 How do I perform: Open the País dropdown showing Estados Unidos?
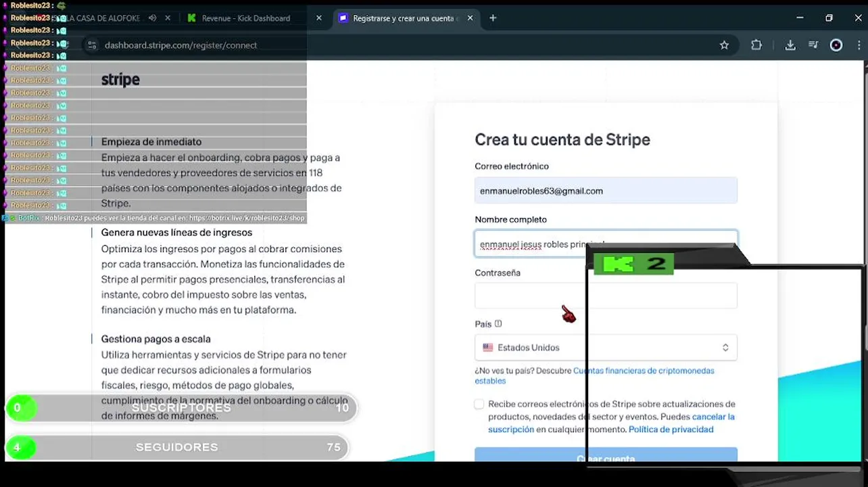606,348
